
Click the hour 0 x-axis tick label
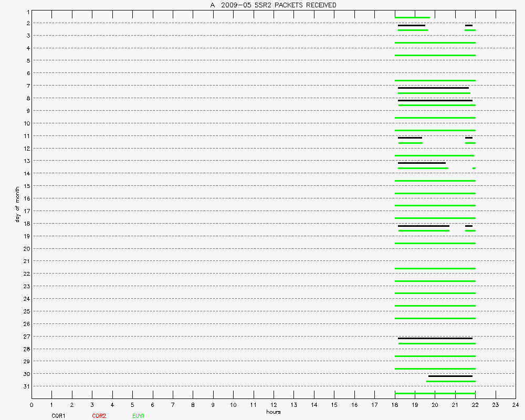coord(31,405)
